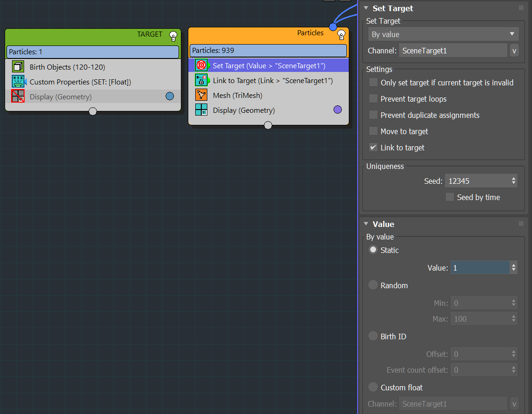The width and height of the screenshot is (532, 414).
Task: Click the Custom Properties operator icon
Action: [18, 82]
